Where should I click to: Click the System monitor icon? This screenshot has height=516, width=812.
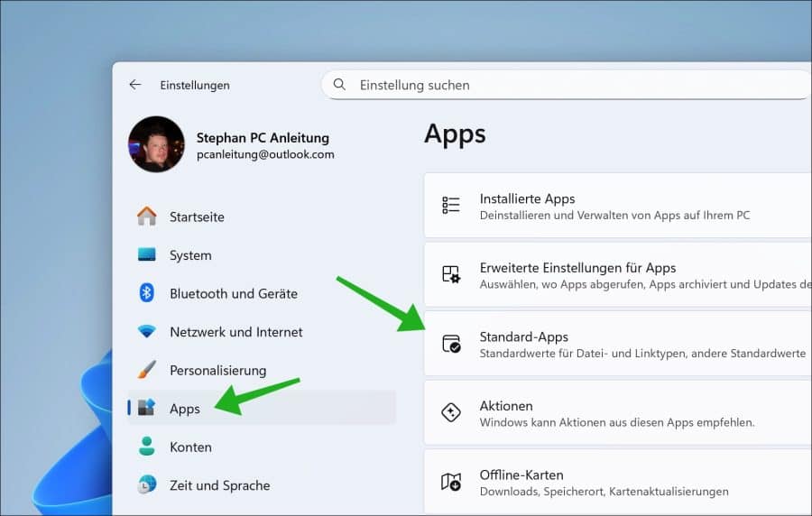coord(146,255)
